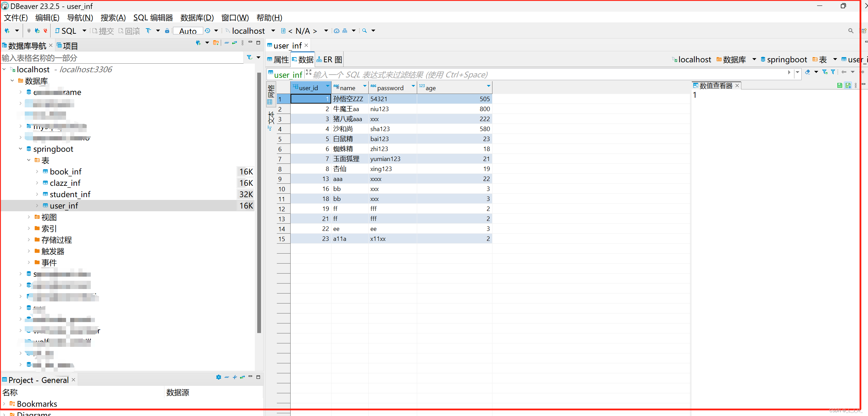Toggle the auto-commit lock icon
Screen dimensions: 868x416
pyautogui.click(x=167, y=31)
